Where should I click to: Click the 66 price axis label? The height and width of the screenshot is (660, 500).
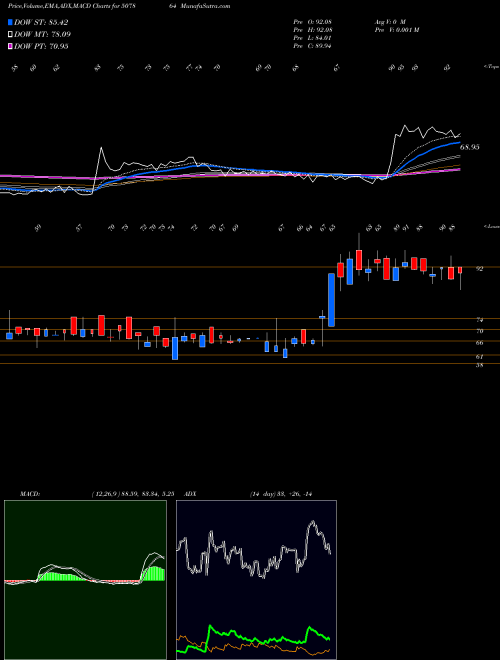pyautogui.click(x=479, y=343)
